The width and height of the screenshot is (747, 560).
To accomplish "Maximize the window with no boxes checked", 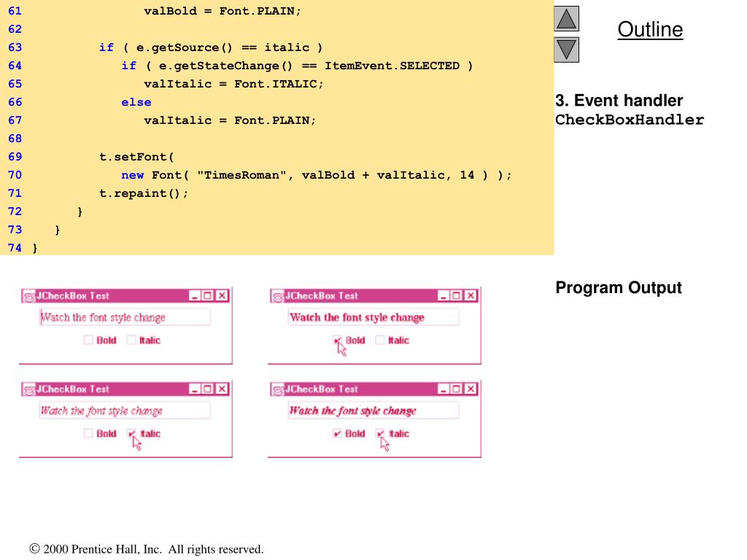I will (207, 296).
